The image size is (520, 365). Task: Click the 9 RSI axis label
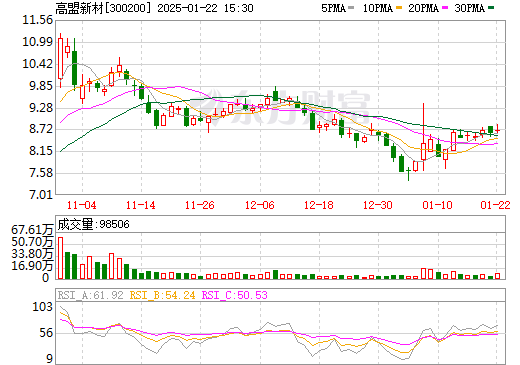point(49,359)
